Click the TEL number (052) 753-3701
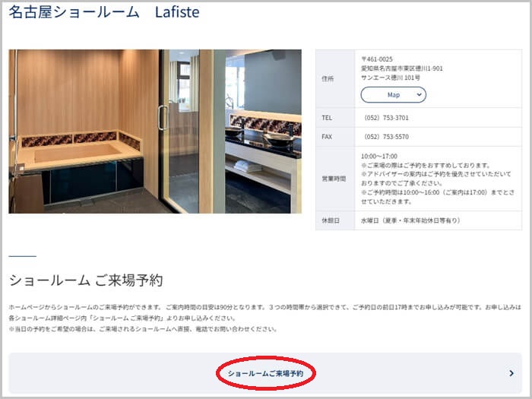The height and width of the screenshot is (399, 532). click(387, 118)
